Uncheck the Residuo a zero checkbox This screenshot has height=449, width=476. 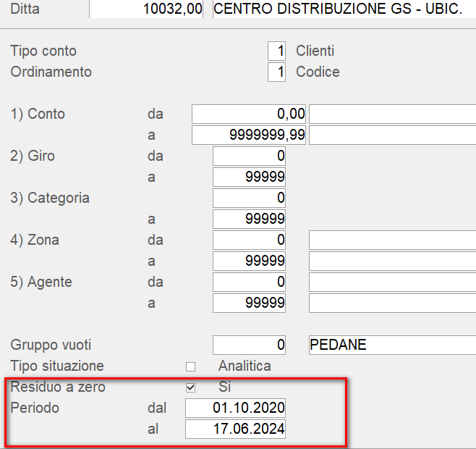point(191,387)
